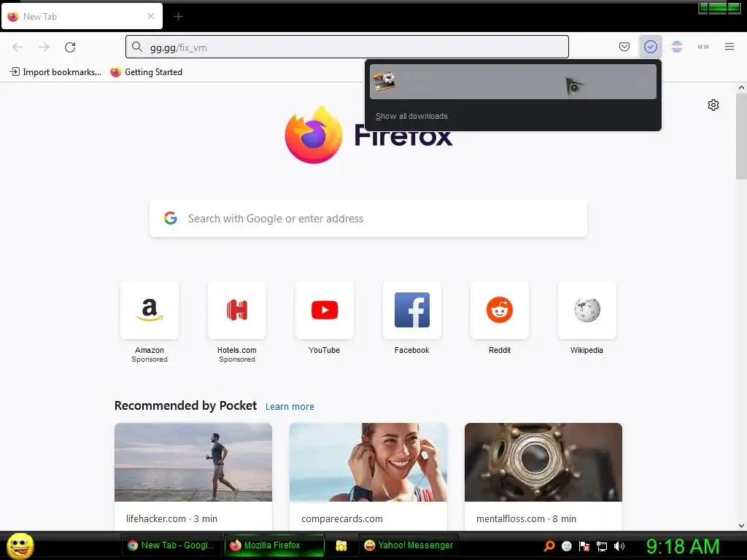This screenshot has height=560, width=747.
Task: Click Learn more Pocket link
Action: pos(290,407)
